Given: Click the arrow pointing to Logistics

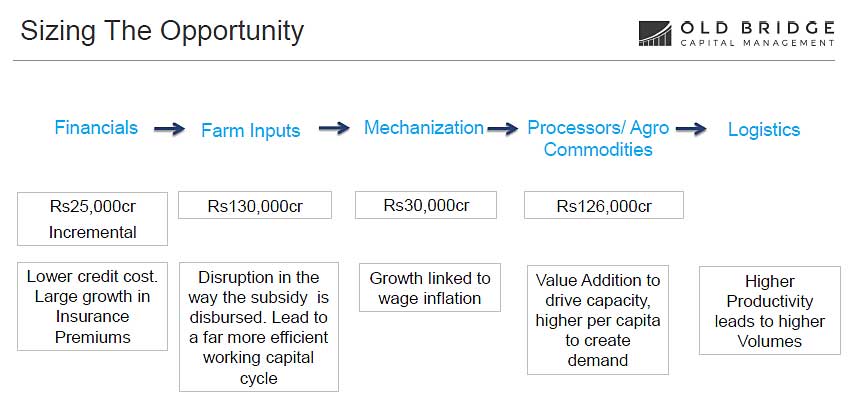Looking at the screenshot, I should (693, 129).
